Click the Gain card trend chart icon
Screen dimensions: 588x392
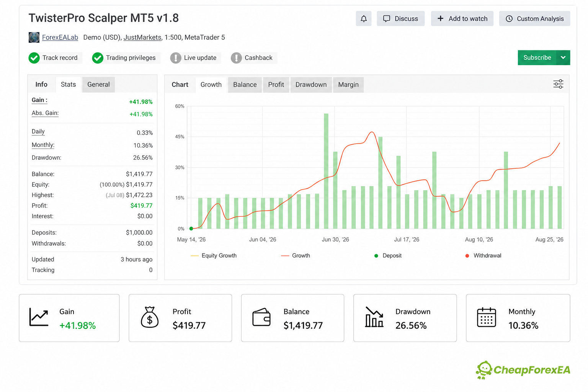click(x=39, y=317)
